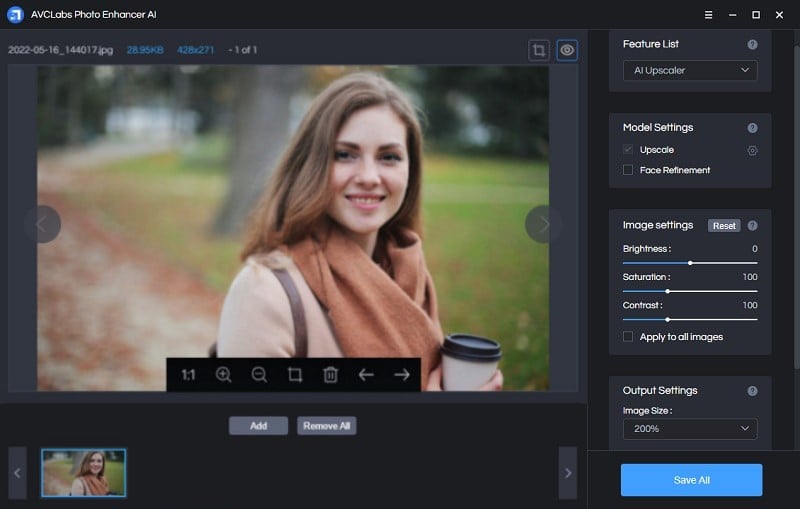The height and width of the screenshot is (509, 800).
Task: Click the '- 1 of 1' image counter
Action: [243, 50]
